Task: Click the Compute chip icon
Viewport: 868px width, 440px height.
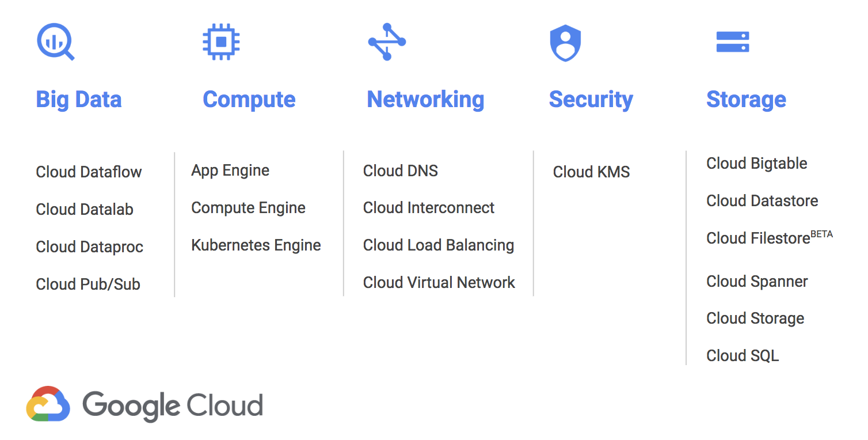Action: [x=222, y=42]
